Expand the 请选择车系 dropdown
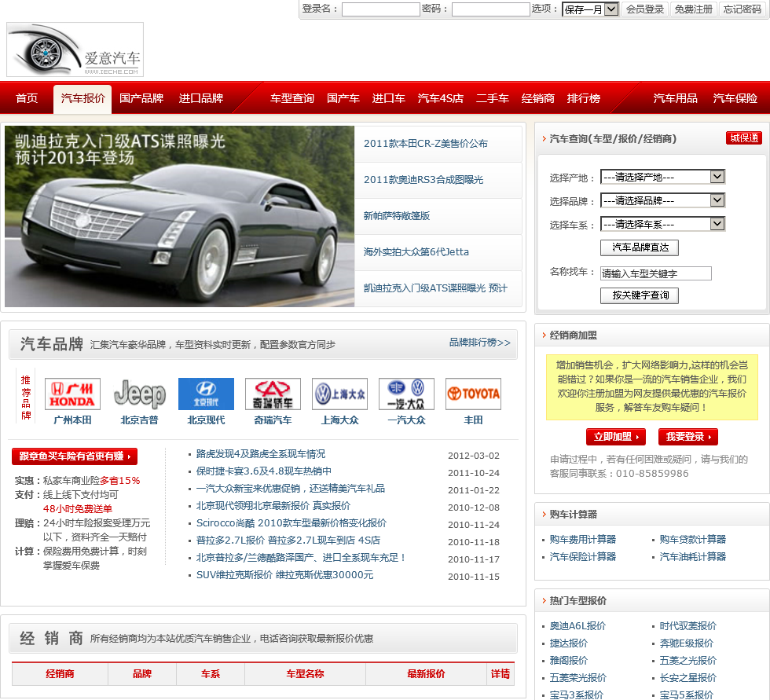Screen dimensions: 770x700 [x=662, y=224]
